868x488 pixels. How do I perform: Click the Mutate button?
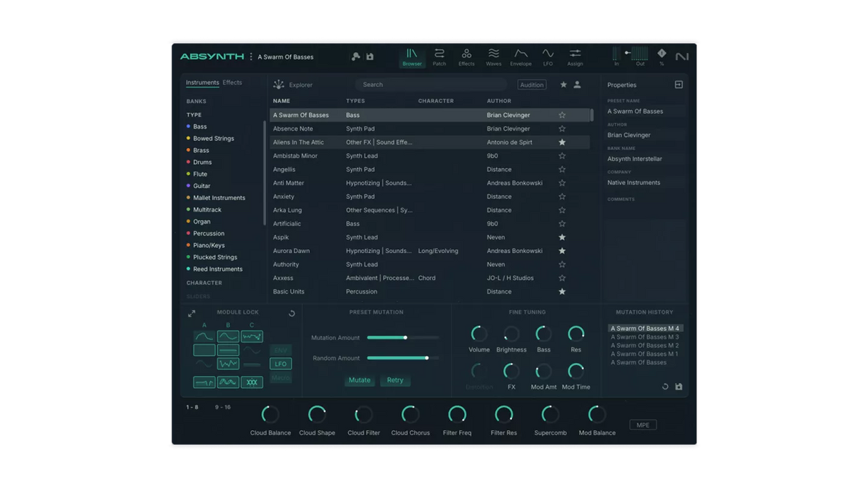(359, 380)
